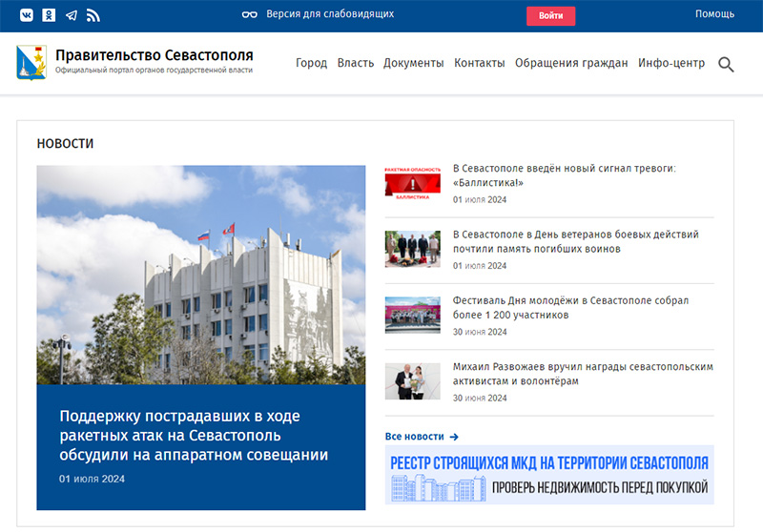Click the 'НОВОСТИ' section heading
The image size is (763, 532).
click(65, 144)
